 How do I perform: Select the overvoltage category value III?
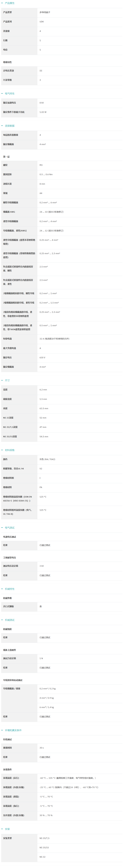coord(41,71)
